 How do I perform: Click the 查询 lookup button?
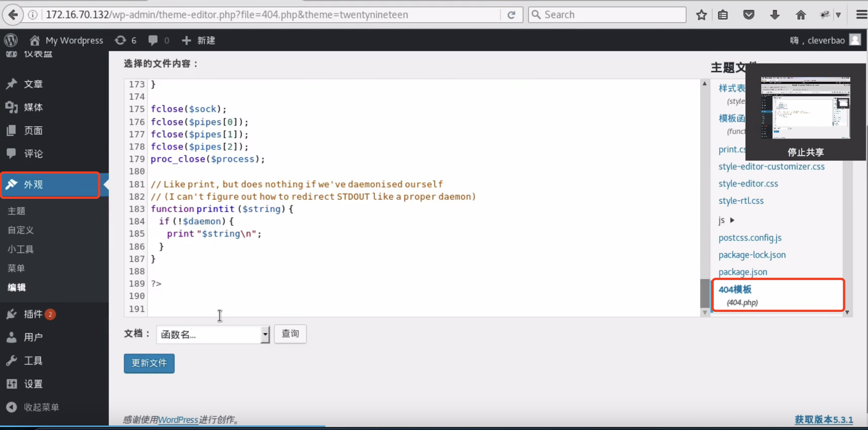(x=290, y=334)
